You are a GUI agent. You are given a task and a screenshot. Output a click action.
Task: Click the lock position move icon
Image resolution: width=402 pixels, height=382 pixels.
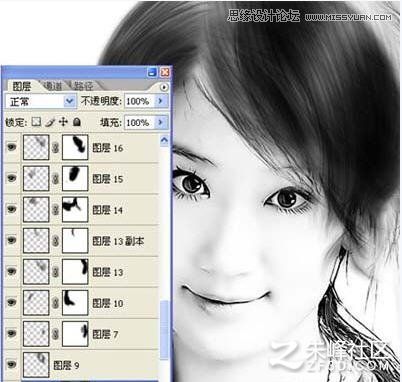tap(63, 122)
